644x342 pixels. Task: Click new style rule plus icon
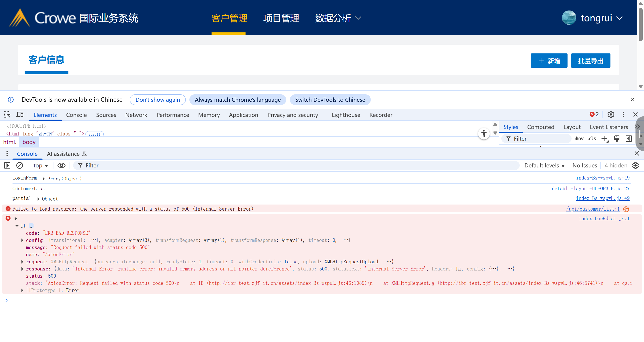(604, 139)
